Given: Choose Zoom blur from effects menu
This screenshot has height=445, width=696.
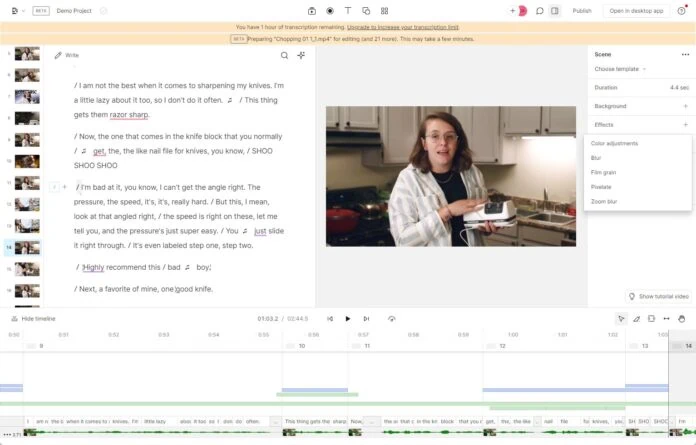Looking at the screenshot, I should point(638,201).
